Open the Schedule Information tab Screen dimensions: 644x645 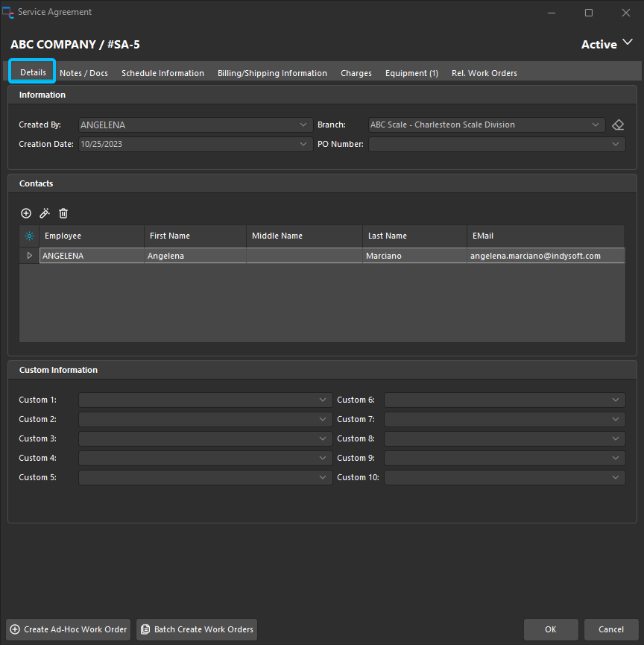(162, 73)
